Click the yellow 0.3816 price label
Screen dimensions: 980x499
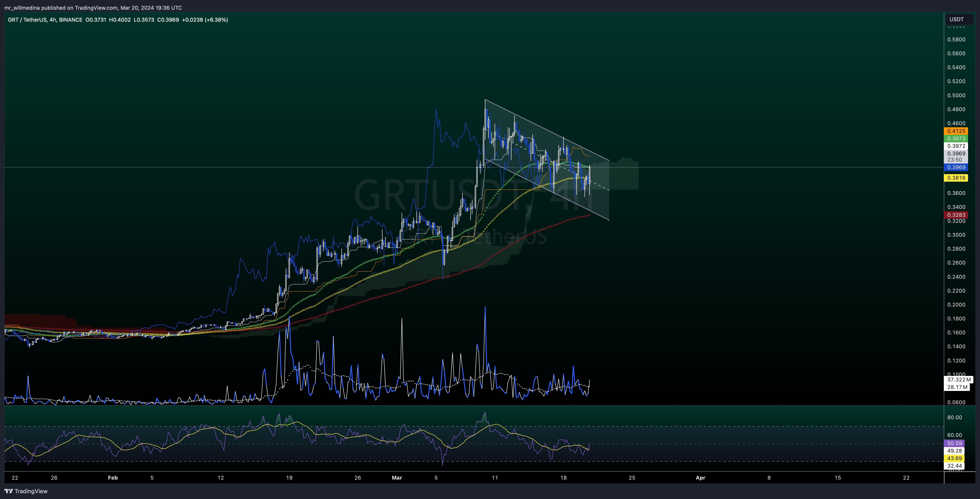pyautogui.click(x=956, y=178)
